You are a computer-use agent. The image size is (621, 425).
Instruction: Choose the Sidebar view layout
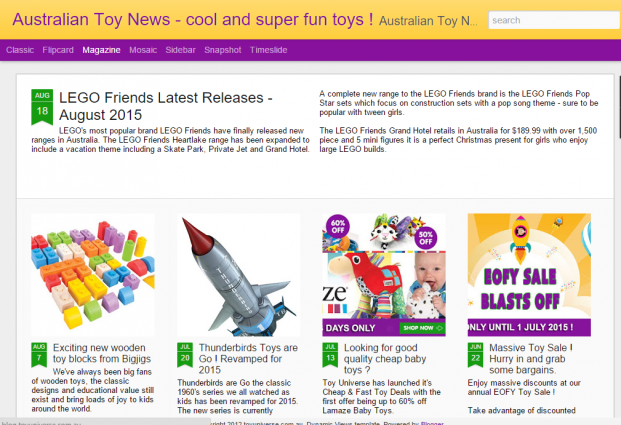pyautogui.click(x=181, y=49)
